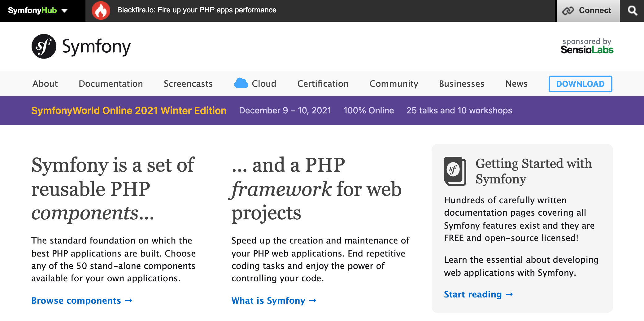The height and width of the screenshot is (321, 644).
Task: Open the Documentation menu item
Action: [111, 84]
